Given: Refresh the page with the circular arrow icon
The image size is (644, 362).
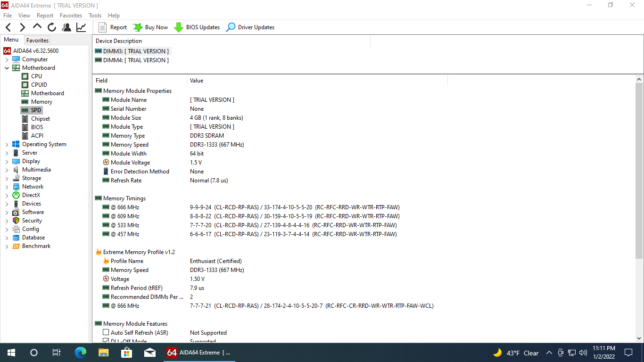Looking at the screenshot, I should [x=52, y=27].
